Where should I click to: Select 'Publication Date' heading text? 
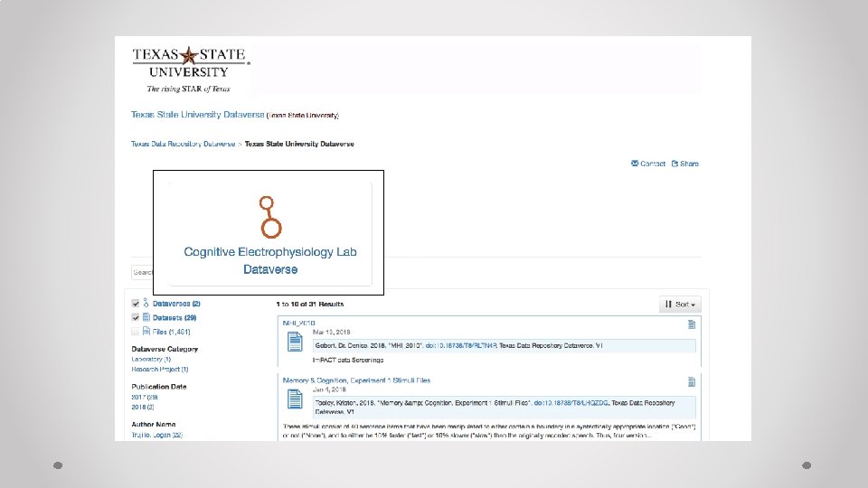click(x=159, y=387)
